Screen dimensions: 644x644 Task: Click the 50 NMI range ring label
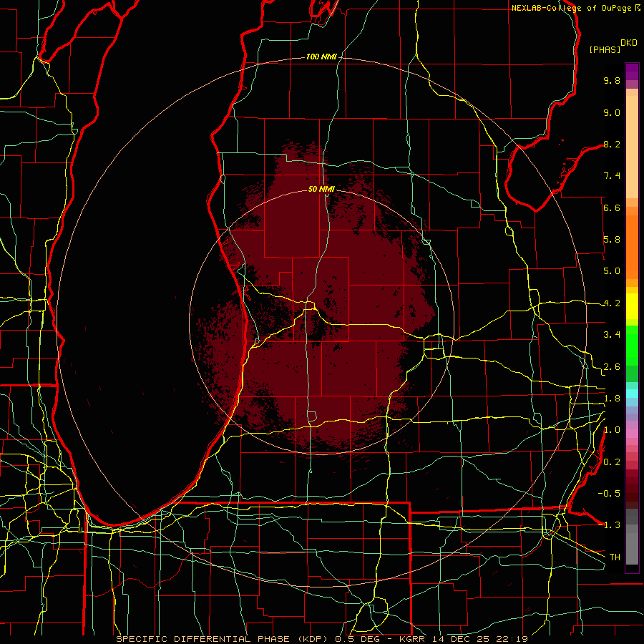tap(321, 189)
